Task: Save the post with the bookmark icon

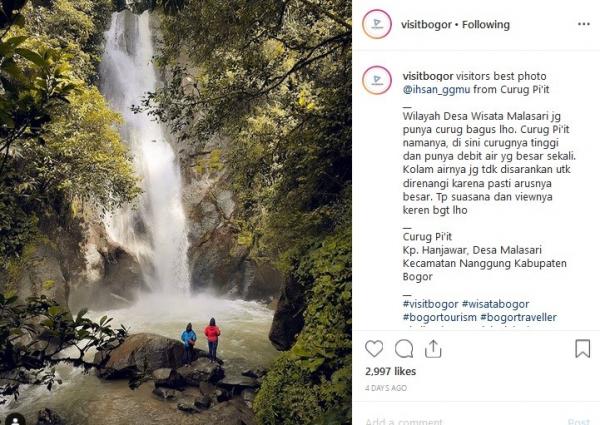Action: click(582, 349)
